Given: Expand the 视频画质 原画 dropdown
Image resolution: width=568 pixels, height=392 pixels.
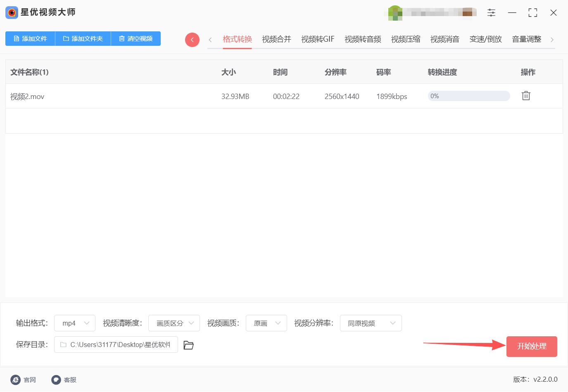Looking at the screenshot, I should coord(266,323).
